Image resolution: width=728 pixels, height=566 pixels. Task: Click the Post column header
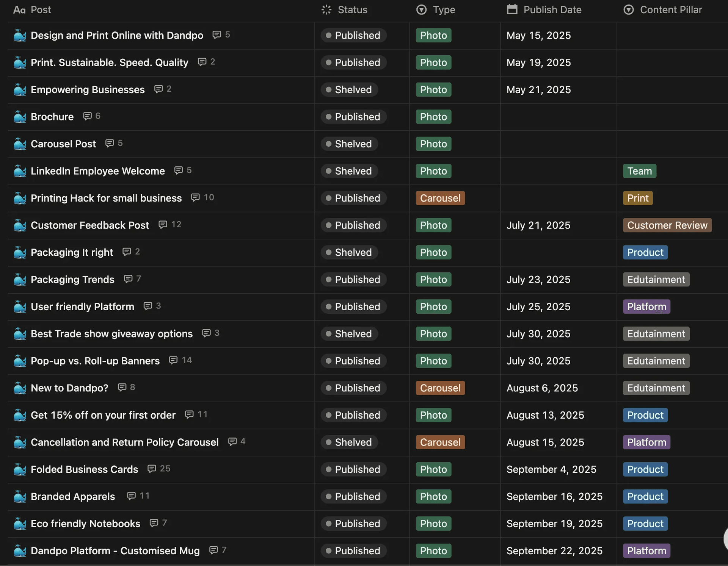pyautogui.click(x=41, y=10)
